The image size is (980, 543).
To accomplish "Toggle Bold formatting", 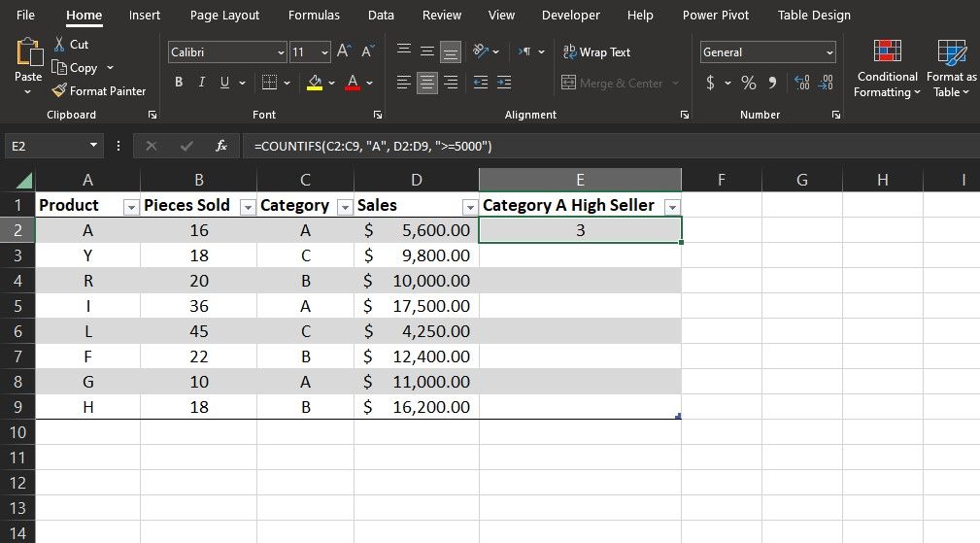I will tap(180, 84).
